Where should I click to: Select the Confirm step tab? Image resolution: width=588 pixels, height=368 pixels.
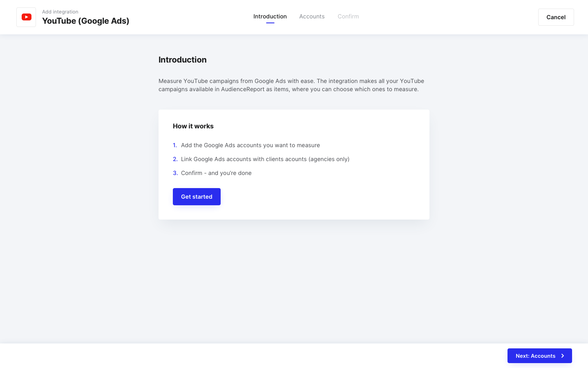pyautogui.click(x=348, y=16)
